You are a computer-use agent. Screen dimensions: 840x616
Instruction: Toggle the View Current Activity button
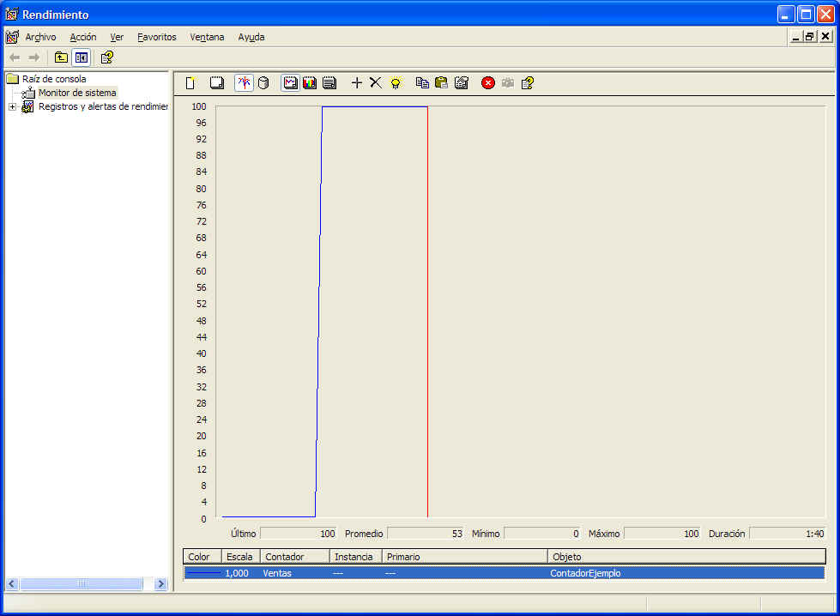pyautogui.click(x=244, y=83)
